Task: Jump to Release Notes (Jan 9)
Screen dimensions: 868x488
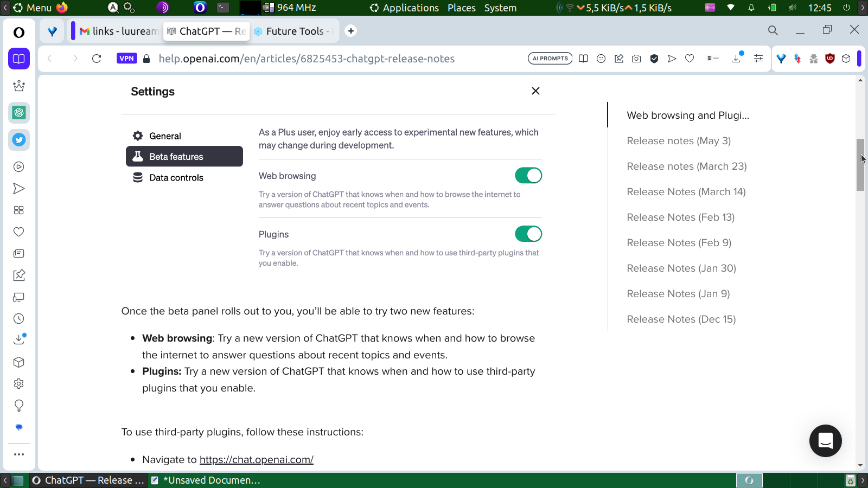Action: click(x=678, y=294)
